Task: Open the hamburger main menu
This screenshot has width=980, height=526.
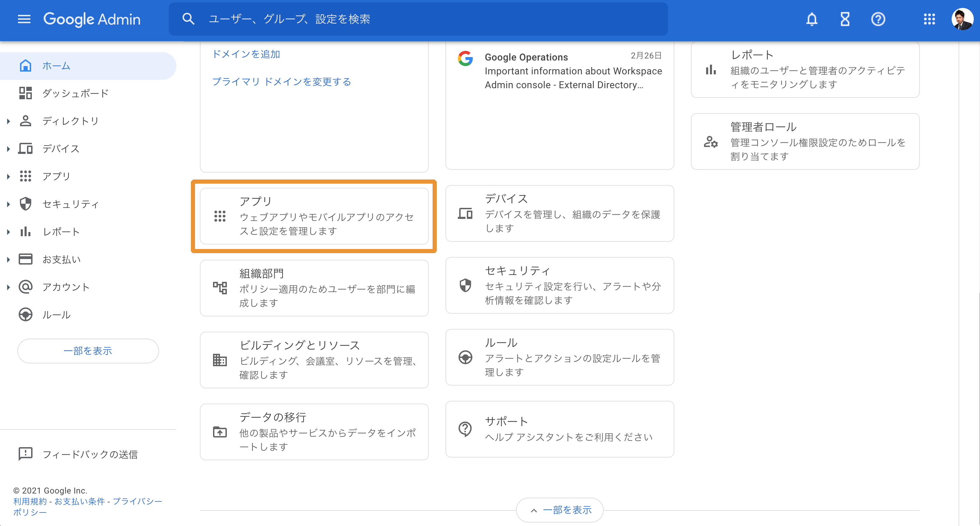Action: point(24,19)
